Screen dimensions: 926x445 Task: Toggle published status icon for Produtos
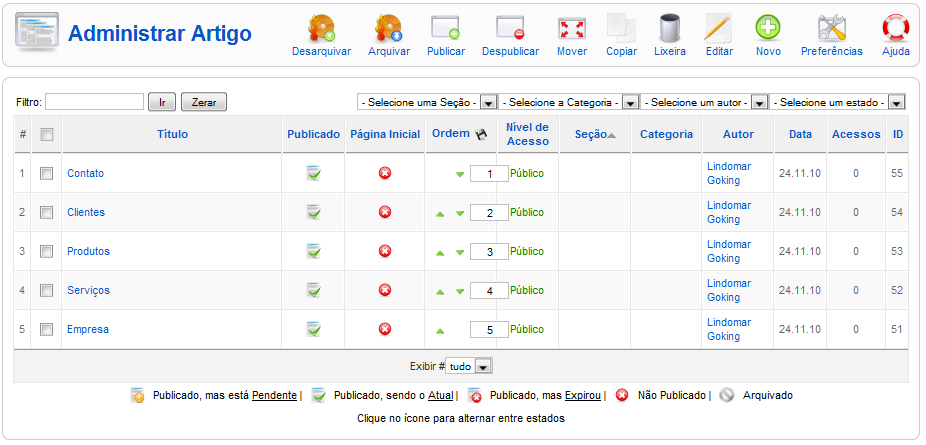point(314,251)
